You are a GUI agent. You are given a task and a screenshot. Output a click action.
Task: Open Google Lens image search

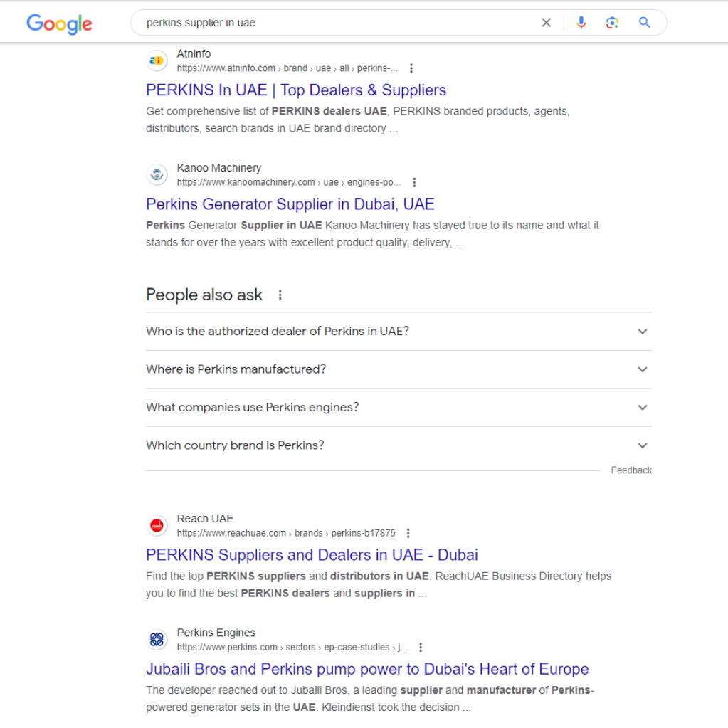[x=612, y=23]
